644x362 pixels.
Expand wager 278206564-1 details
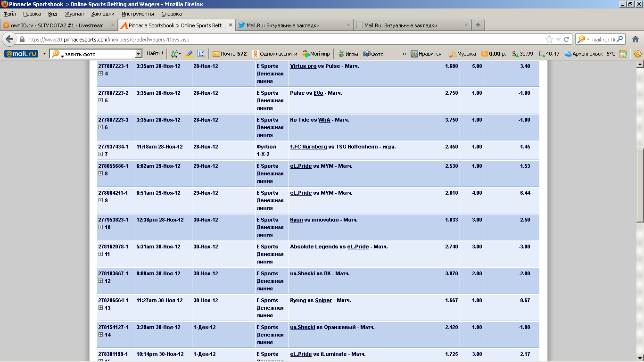pos(100,308)
